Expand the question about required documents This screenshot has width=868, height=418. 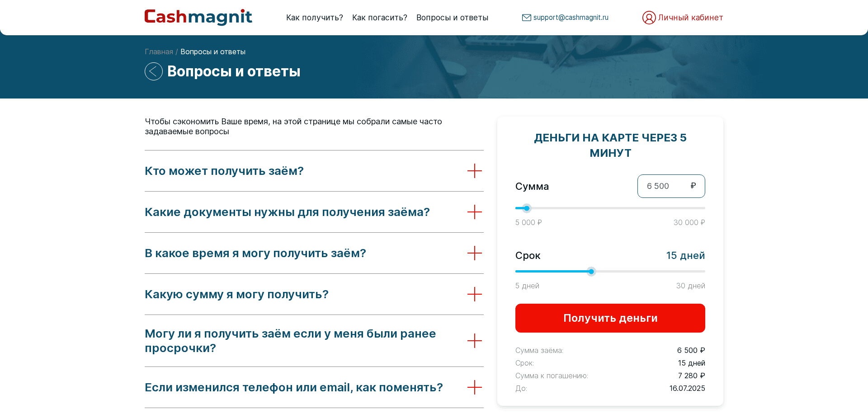475,212
